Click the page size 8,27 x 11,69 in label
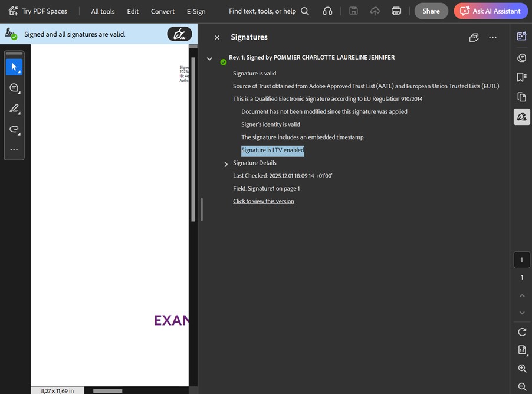The width and height of the screenshot is (532, 394). 57,390
